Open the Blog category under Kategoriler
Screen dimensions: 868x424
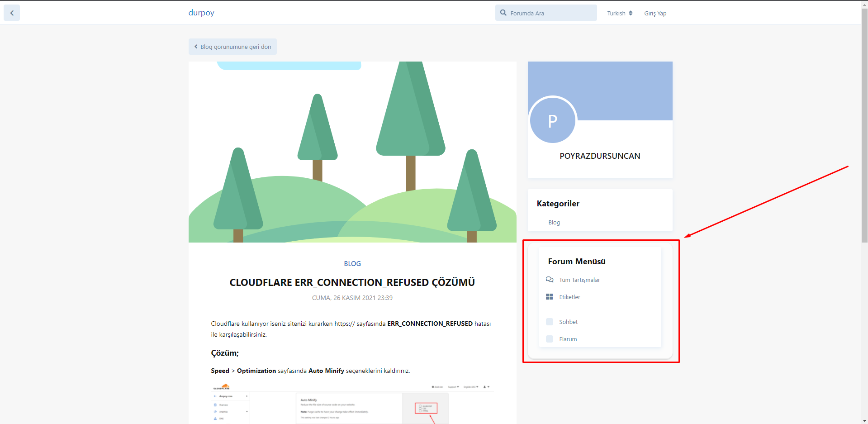coord(554,223)
